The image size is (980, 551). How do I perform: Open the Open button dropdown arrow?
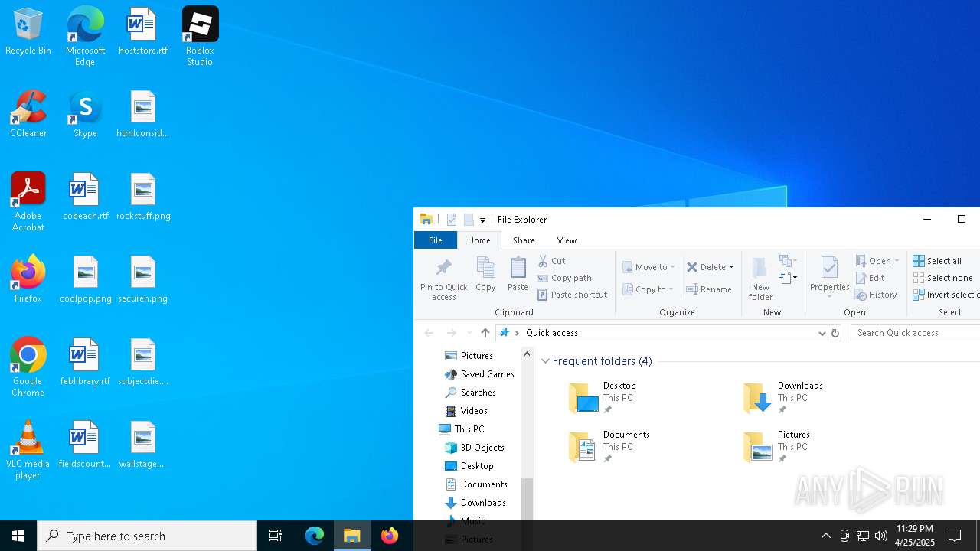pos(897,261)
